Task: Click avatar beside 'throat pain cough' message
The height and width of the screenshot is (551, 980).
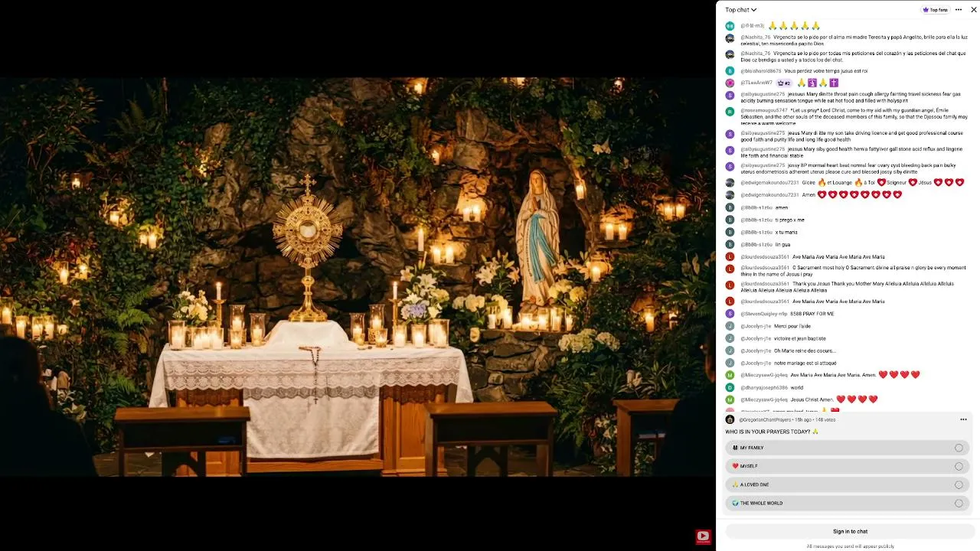Action: point(730,95)
